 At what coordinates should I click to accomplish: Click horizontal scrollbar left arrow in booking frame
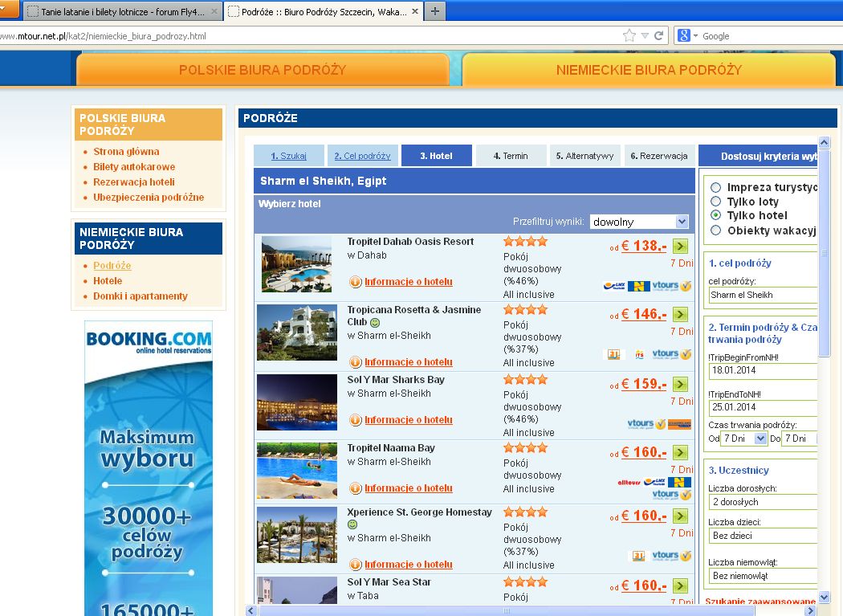tap(251, 610)
